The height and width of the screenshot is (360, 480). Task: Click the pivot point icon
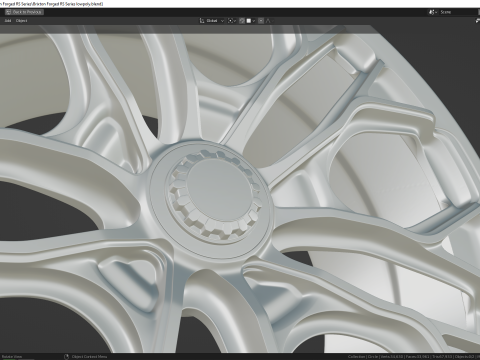(x=230, y=21)
